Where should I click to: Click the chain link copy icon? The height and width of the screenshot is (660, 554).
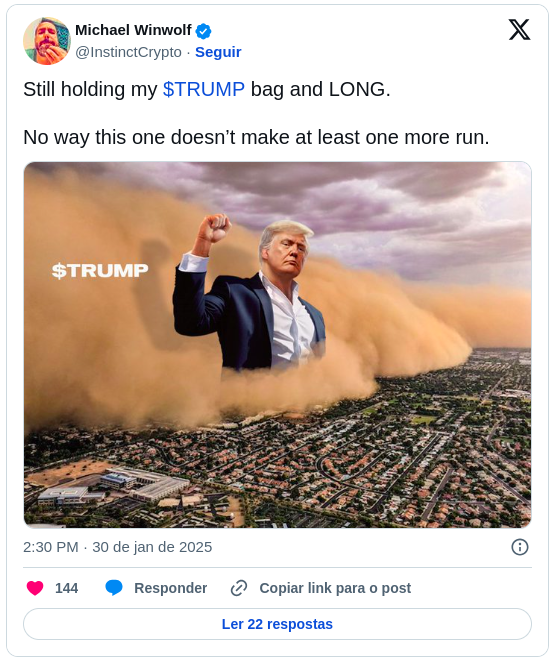point(239,588)
